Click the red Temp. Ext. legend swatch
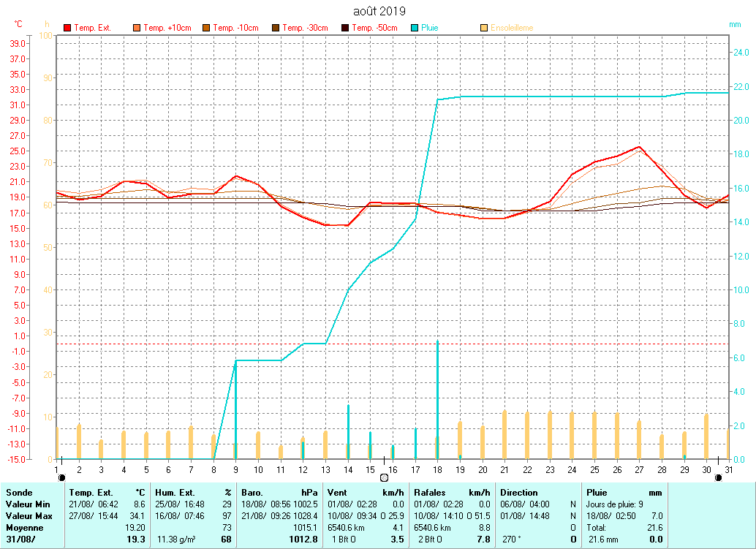756x549 pixels. pos(67,28)
